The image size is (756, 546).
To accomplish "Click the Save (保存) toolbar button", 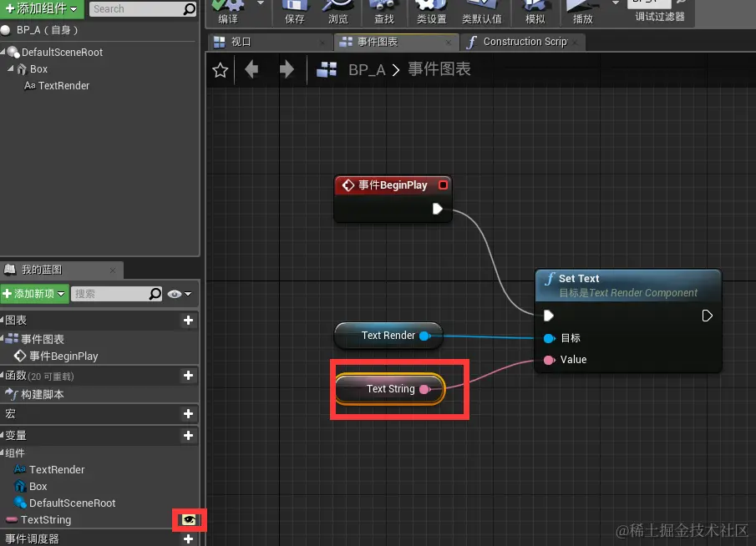I will pos(294,12).
